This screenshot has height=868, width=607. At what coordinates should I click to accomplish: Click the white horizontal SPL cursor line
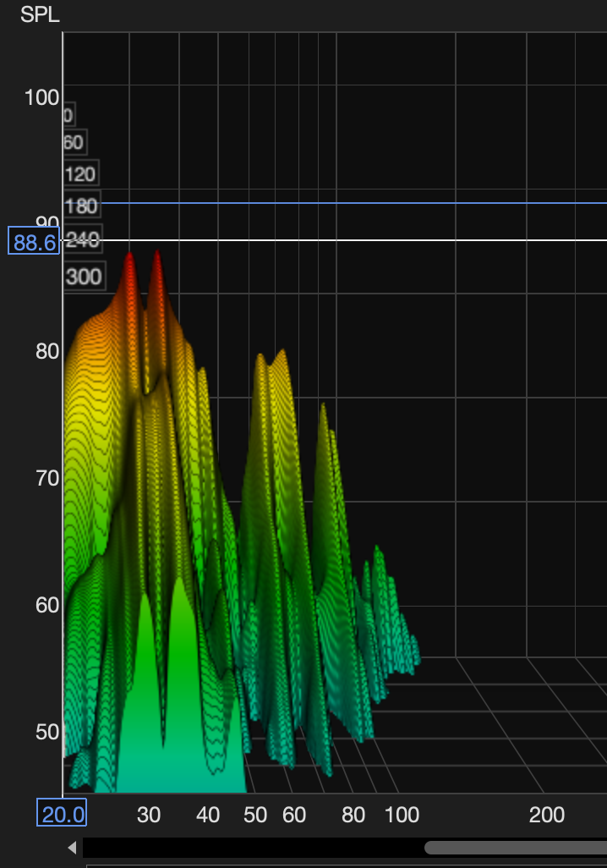click(380, 240)
